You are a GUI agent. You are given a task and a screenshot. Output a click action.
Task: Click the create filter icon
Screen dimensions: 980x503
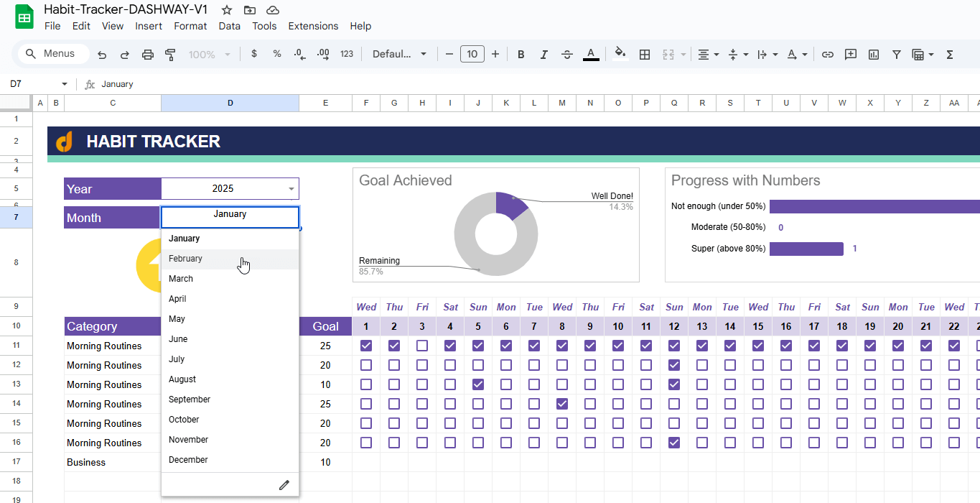897,54
